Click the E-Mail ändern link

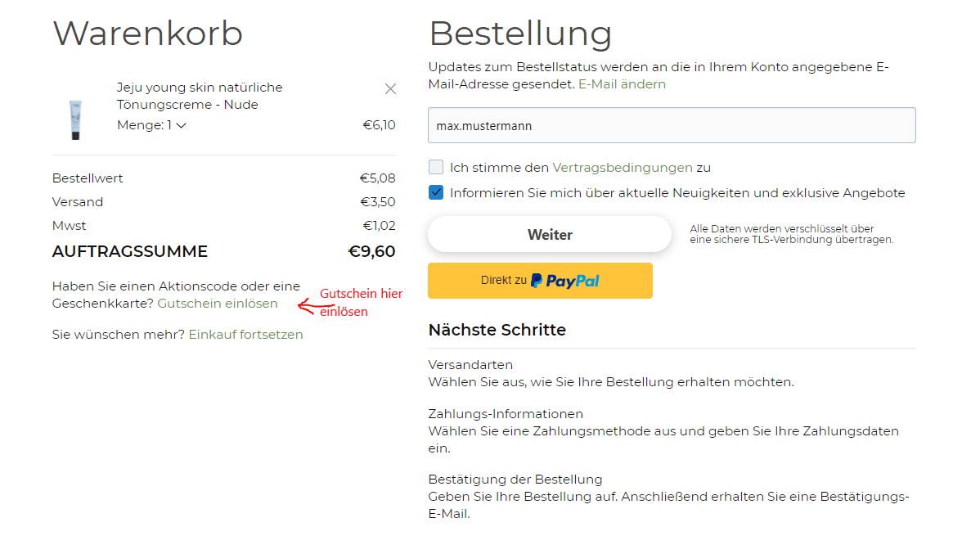[622, 84]
